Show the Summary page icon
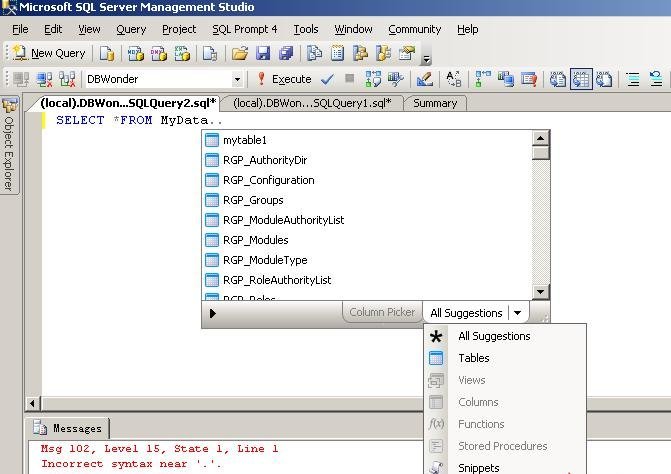This screenshot has width=671, height=474. [337, 53]
